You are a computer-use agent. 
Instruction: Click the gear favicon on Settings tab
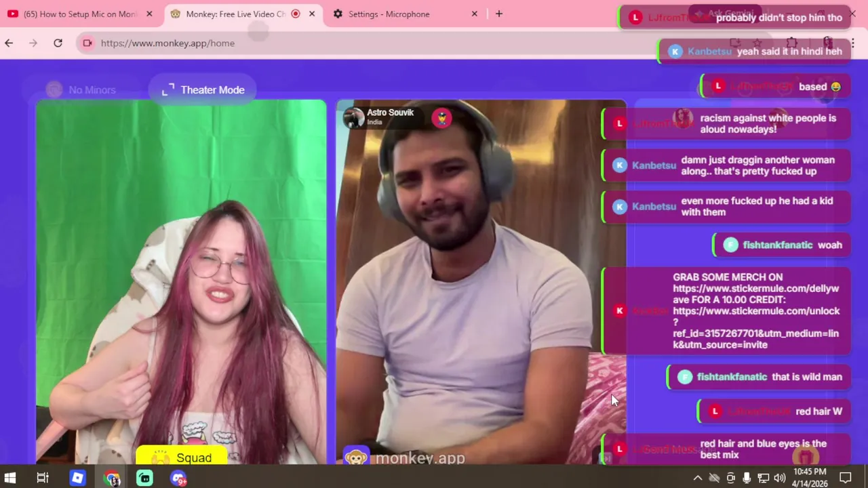click(x=338, y=14)
